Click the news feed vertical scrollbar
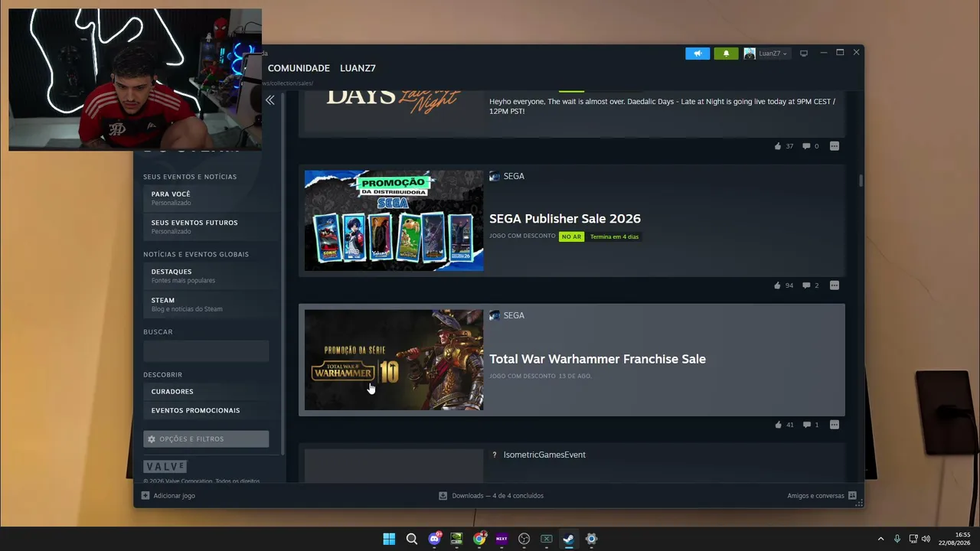 point(861,181)
